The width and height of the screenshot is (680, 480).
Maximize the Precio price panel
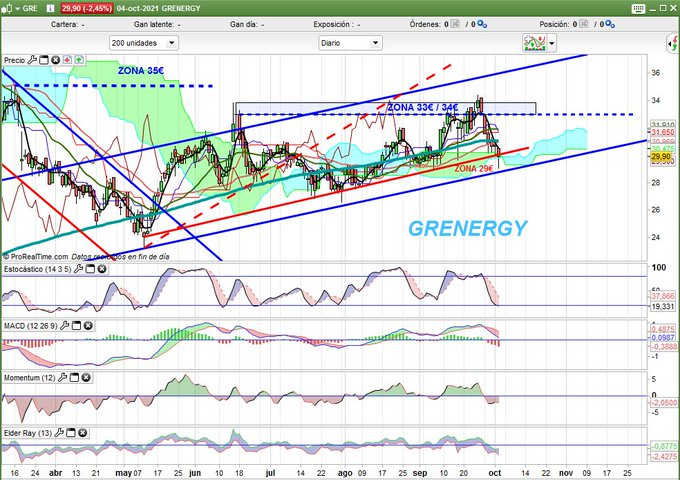coord(44,60)
